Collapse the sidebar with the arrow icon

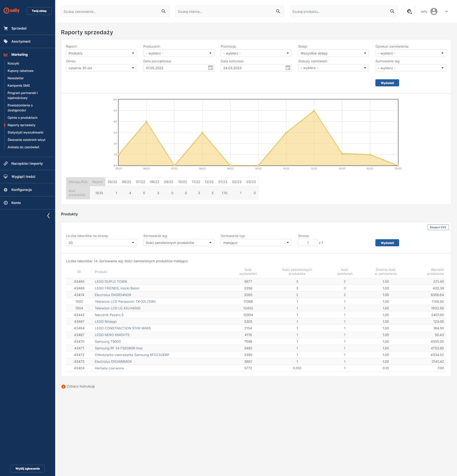pos(49,216)
